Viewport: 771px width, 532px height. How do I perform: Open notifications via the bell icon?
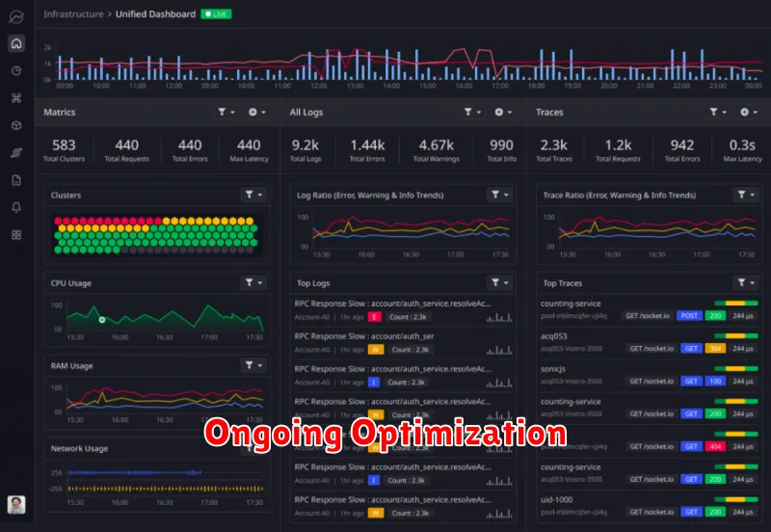15,207
